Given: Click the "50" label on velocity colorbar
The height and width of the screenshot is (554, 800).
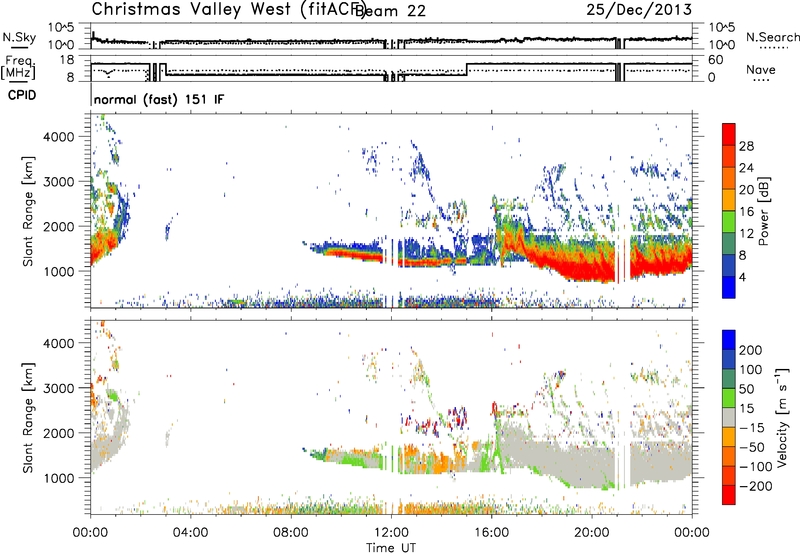Looking at the screenshot, I should (x=747, y=389).
